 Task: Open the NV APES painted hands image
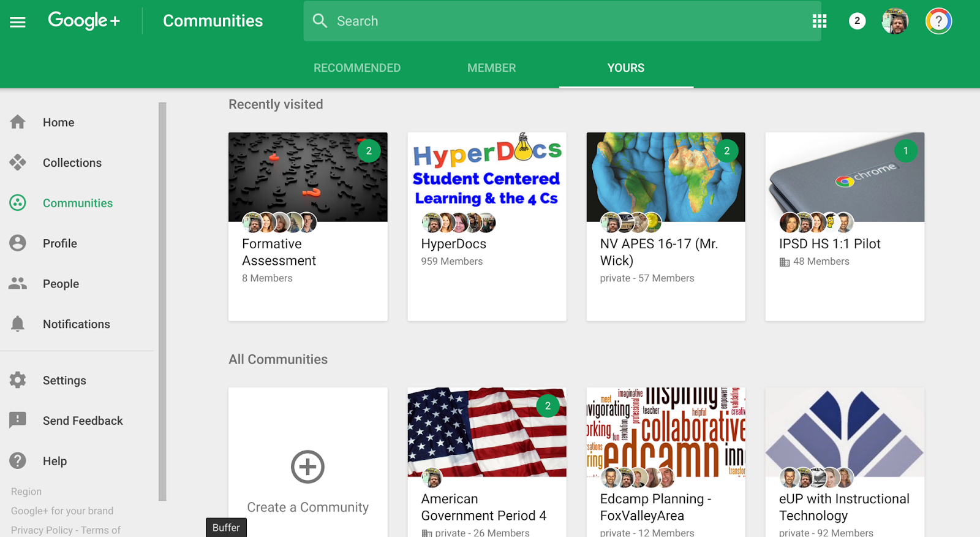(666, 177)
